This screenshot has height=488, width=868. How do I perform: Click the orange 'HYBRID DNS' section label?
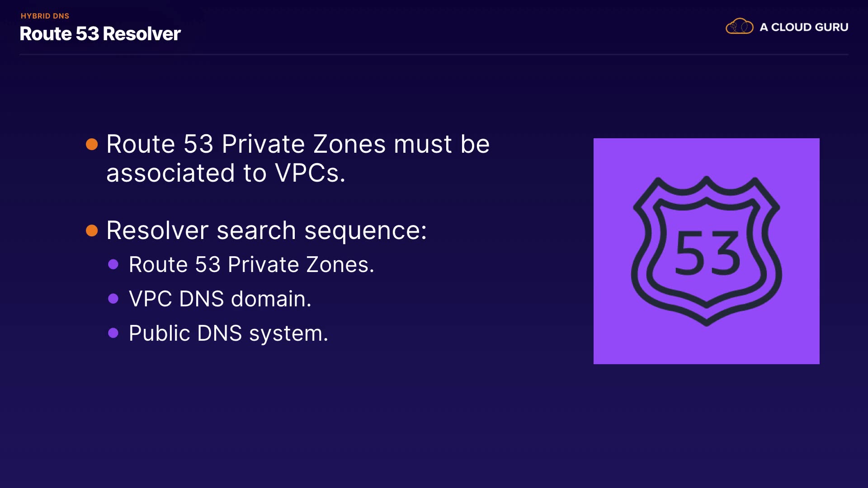point(45,16)
